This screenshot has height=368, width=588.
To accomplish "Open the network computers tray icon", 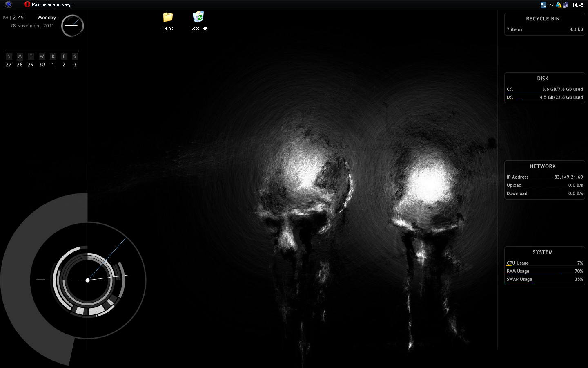I will (x=566, y=5).
